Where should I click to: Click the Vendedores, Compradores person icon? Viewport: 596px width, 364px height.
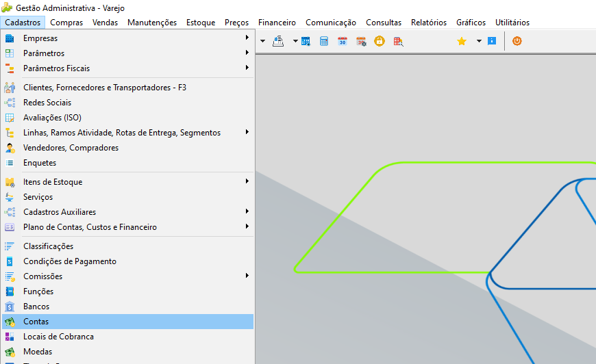[10, 148]
